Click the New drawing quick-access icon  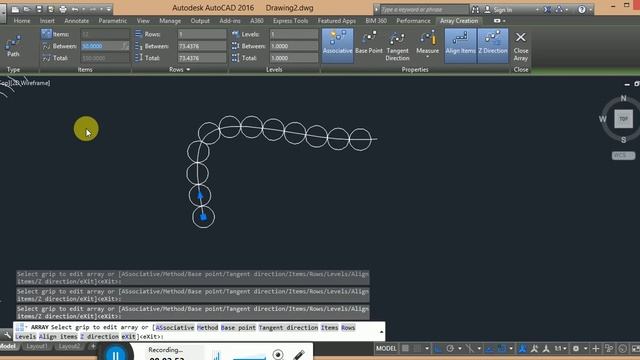tap(15, 9)
